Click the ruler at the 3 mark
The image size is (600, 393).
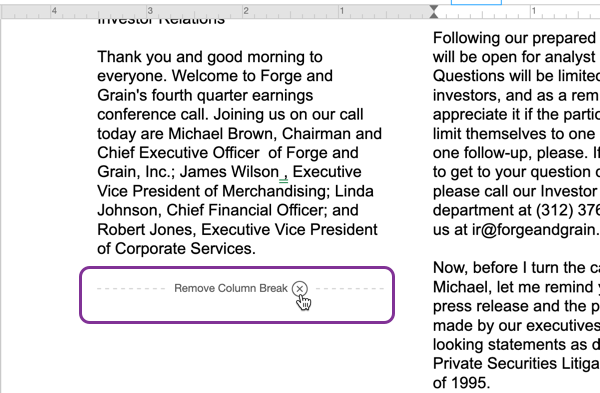(x=150, y=11)
